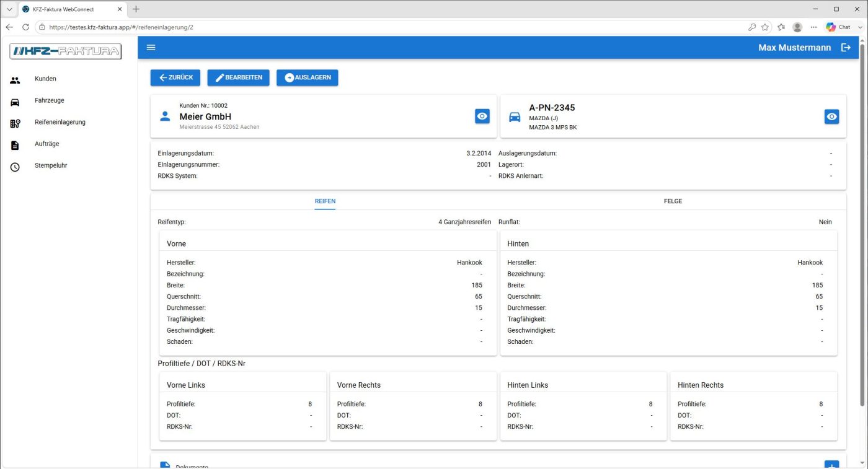View customer Meier GmbH via eye button
Screen dimensions: 868x469
pos(482,116)
